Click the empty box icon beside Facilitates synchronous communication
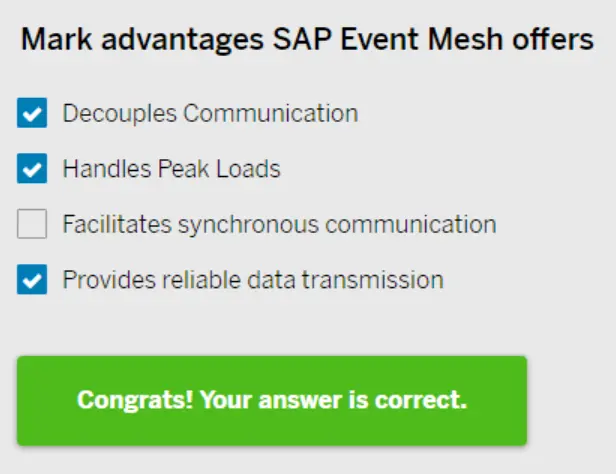The width and height of the screenshot is (616, 474). point(32,225)
